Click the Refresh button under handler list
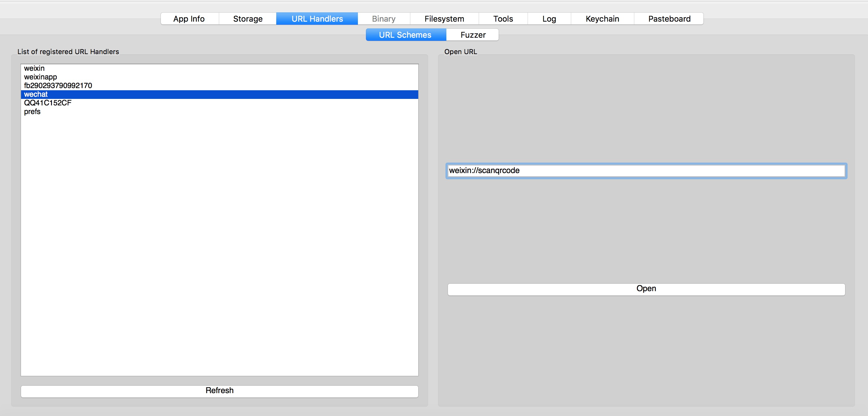 point(219,391)
